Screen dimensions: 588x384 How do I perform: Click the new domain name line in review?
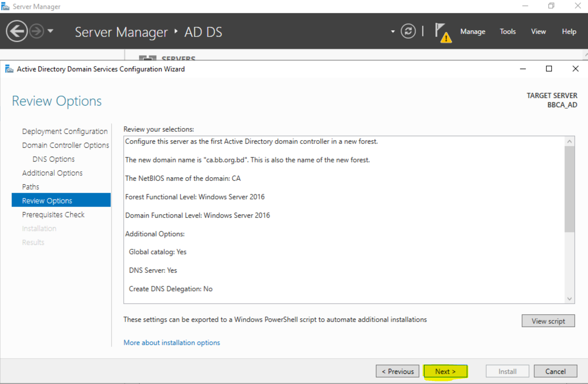247,160
